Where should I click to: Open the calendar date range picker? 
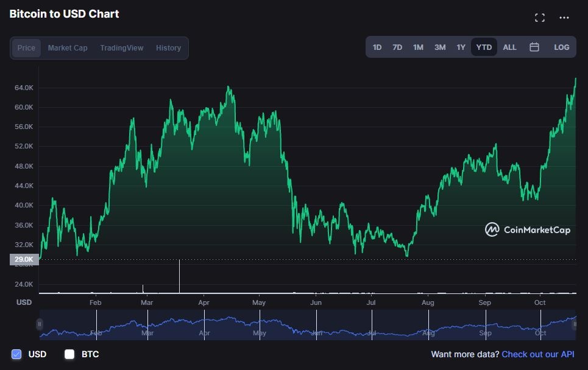[x=534, y=47]
